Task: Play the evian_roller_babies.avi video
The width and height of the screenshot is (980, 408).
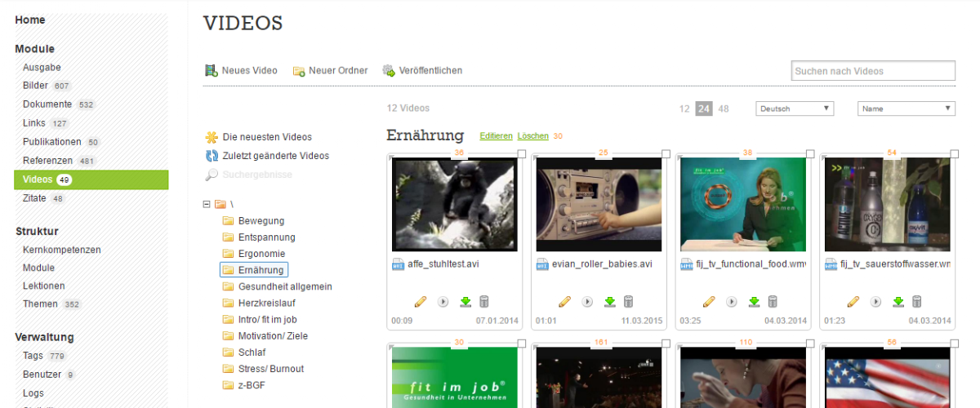Action: pyautogui.click(x=586, y=301)
